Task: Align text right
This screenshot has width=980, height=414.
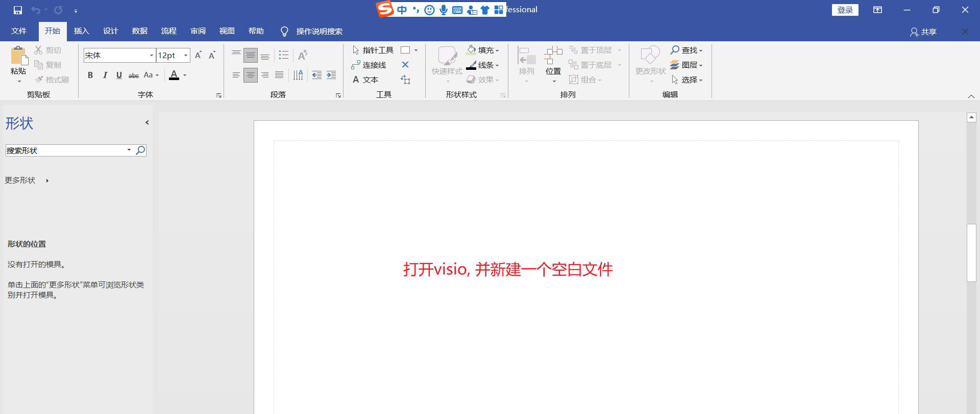Action: [x=265, y=75]
